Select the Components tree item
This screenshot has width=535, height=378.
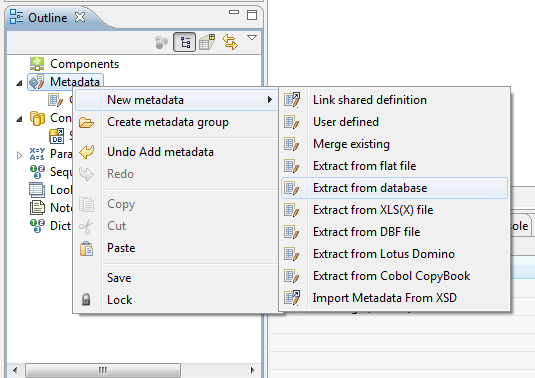84,64
